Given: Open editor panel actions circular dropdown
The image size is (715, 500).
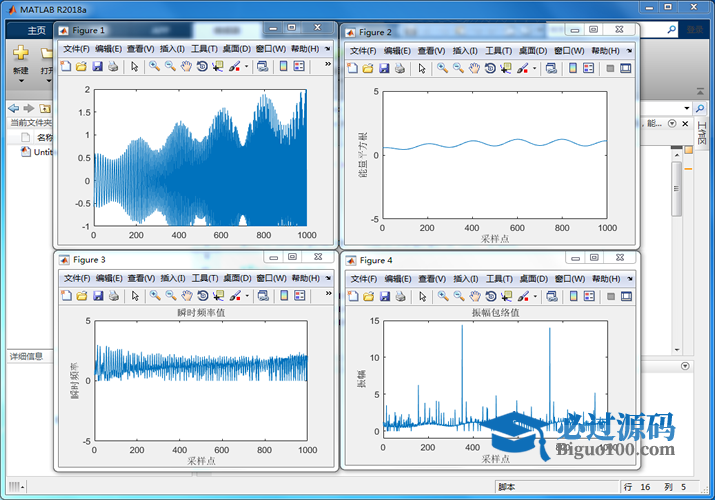Looking at the screenshot, I should point(672,124).
